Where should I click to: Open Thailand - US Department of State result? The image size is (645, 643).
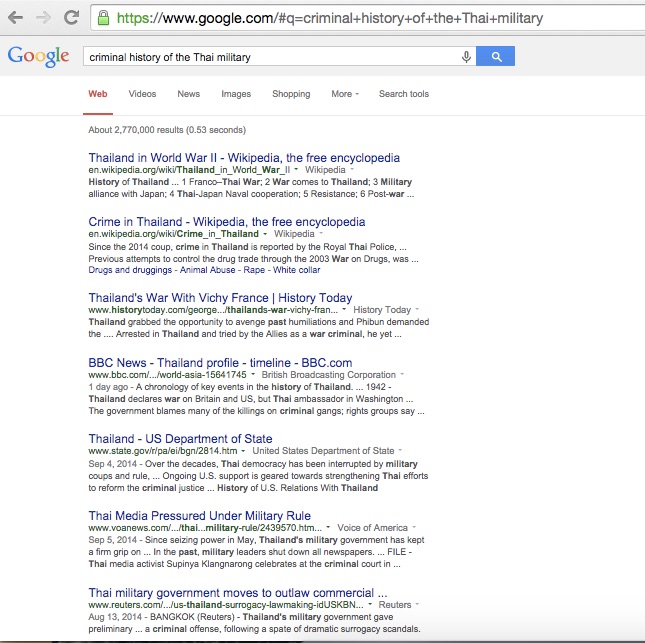pyautogui.click(x=180, y=439)
